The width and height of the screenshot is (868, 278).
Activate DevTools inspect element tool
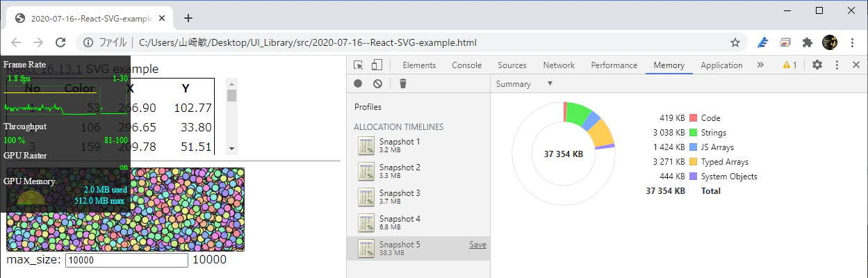coord(359,65)
